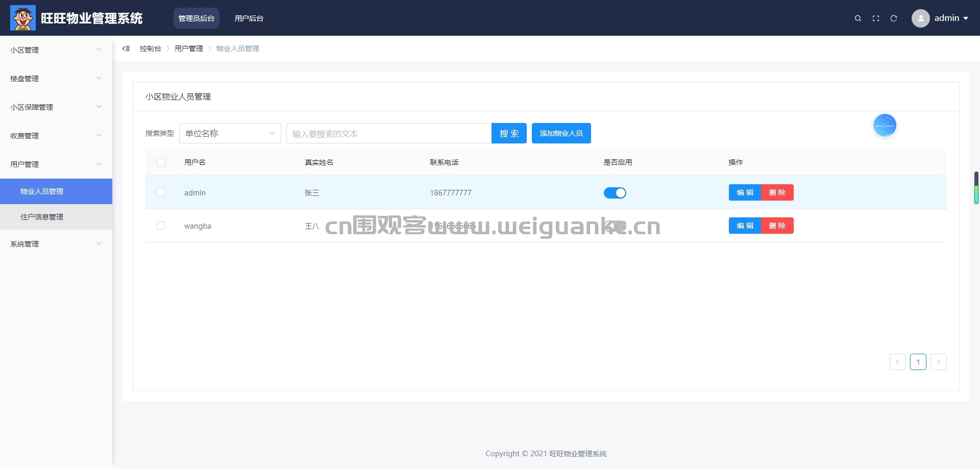
Task: Collapse the sidebar with the fold icon
Action: pyautogui.click(x=126, y=48)
